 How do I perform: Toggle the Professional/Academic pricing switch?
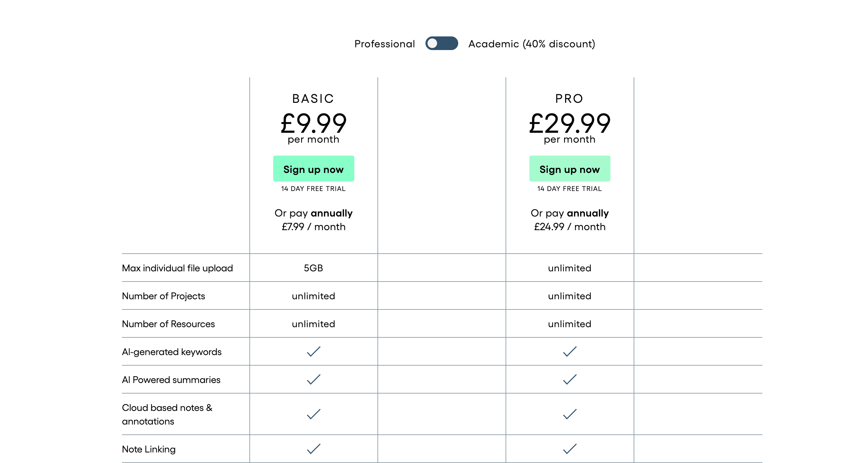[x=441, y=44]
